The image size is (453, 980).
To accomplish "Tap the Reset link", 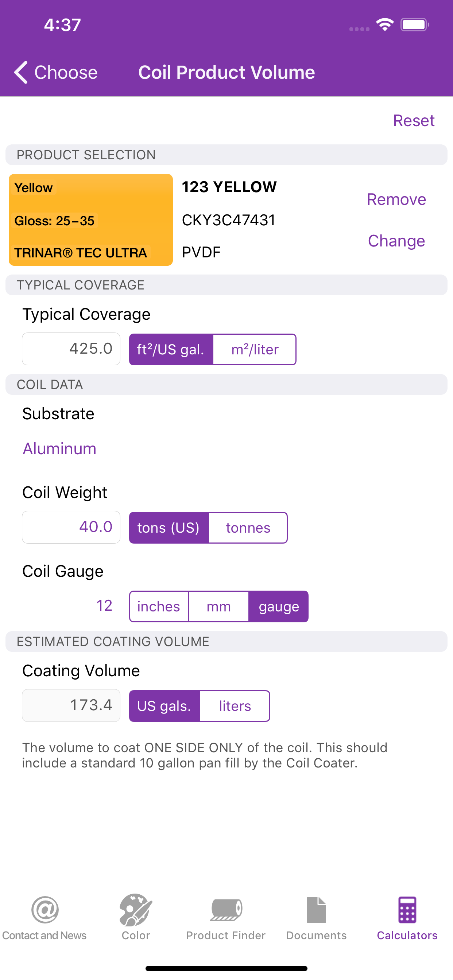I will tap(413, 121).
